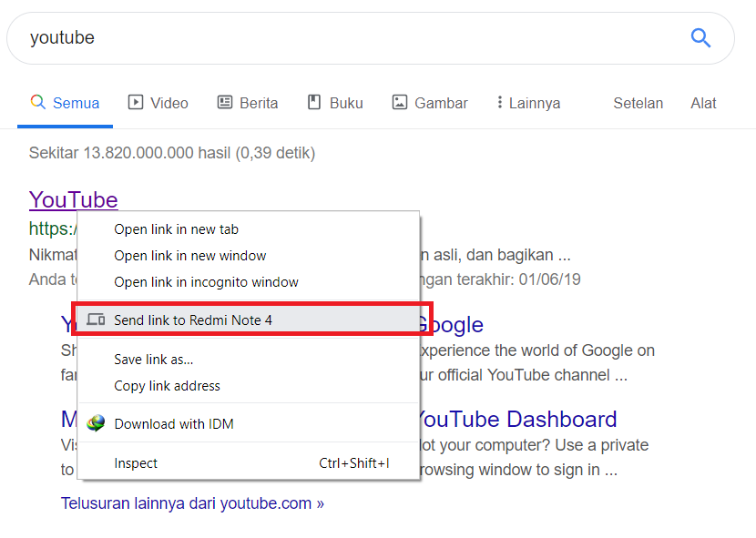
Task: Select Save link as option
Action: (x=153, y=360)
